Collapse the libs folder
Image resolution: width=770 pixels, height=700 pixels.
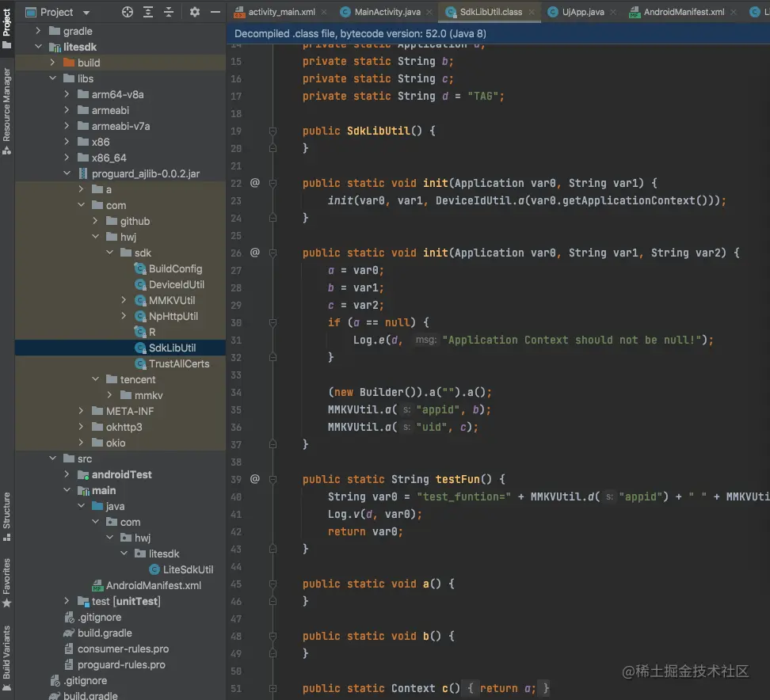(x=52, y=78)
